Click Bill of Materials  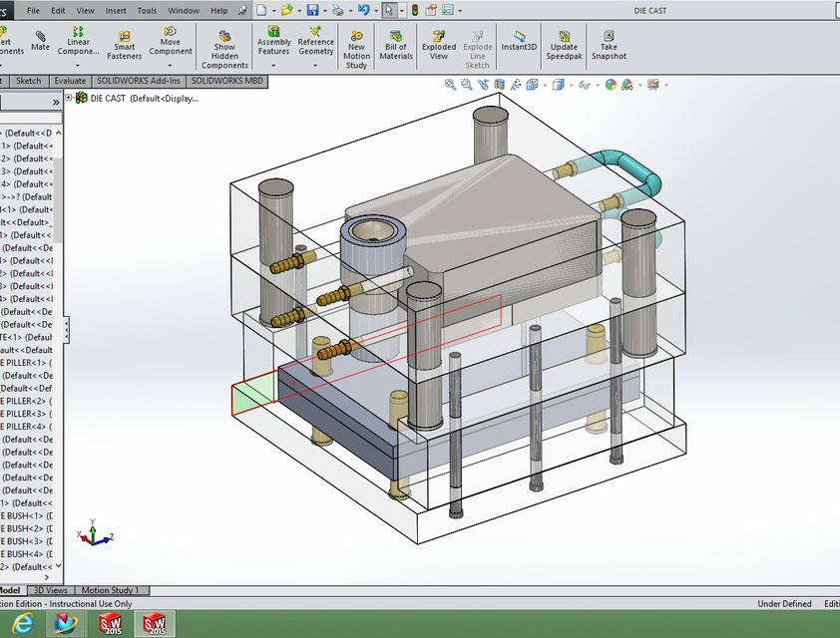click(396, 45)
